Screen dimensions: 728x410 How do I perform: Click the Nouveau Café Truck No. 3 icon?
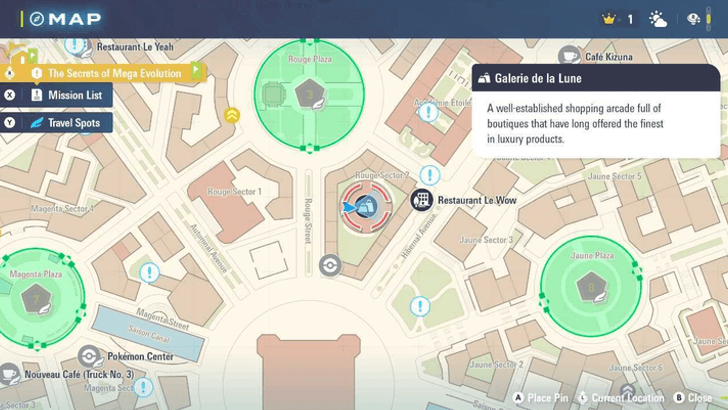pyautogui.click(x=9, y=375)
